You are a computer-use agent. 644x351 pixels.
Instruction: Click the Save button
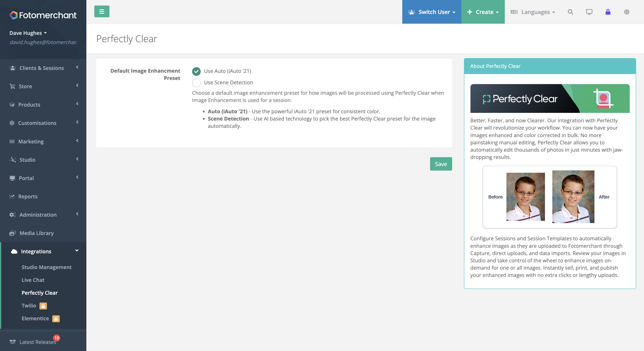(441, 164)
